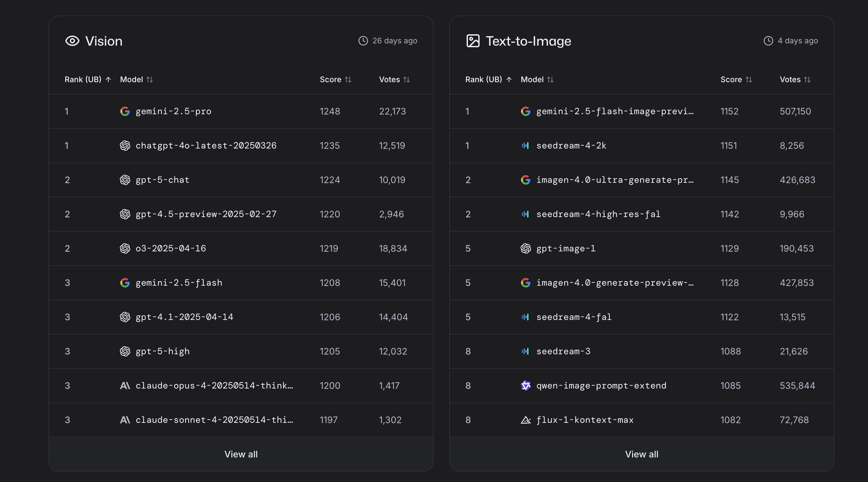
Task: Sort Vision table by Votes
Action: click(394, 80)
